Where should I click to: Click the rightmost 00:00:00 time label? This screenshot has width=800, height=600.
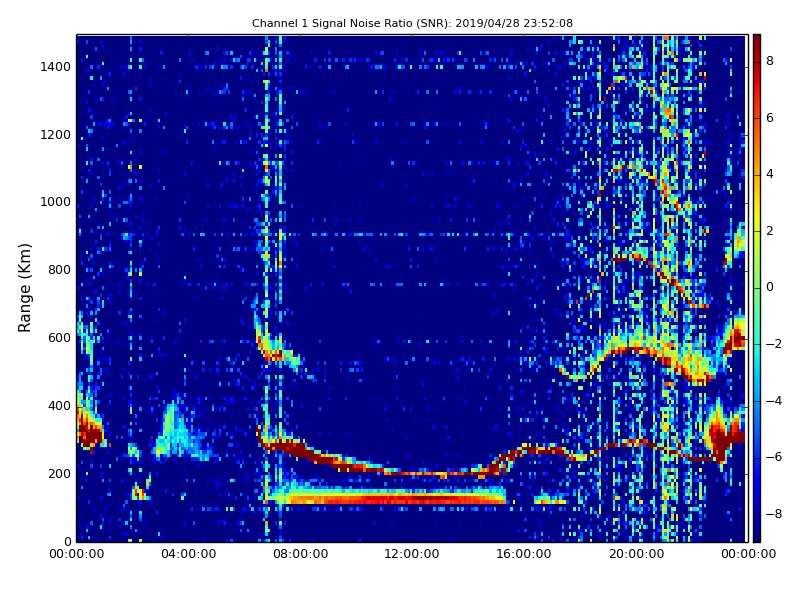coord(748,554)
